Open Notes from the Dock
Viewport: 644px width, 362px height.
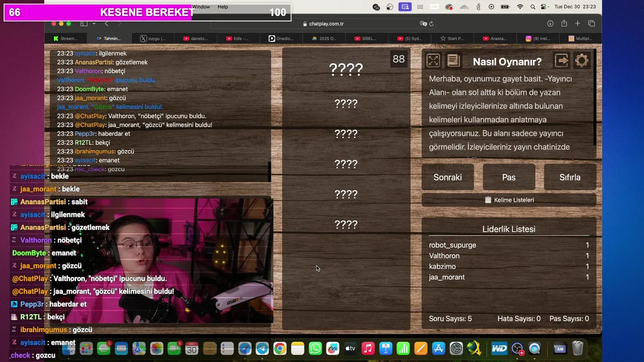[x=297, y=348]
